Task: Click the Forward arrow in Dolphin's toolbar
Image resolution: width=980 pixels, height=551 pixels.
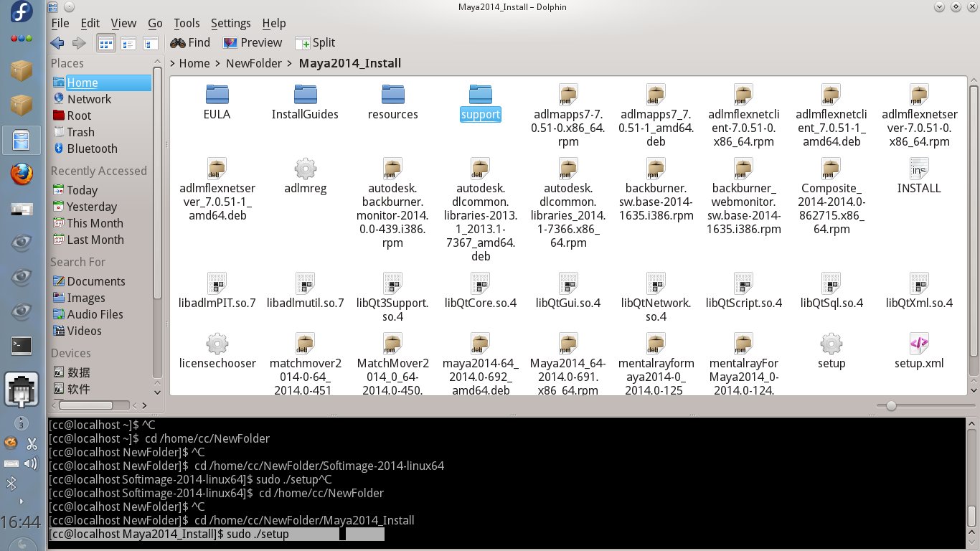Action: pos(79,43)
